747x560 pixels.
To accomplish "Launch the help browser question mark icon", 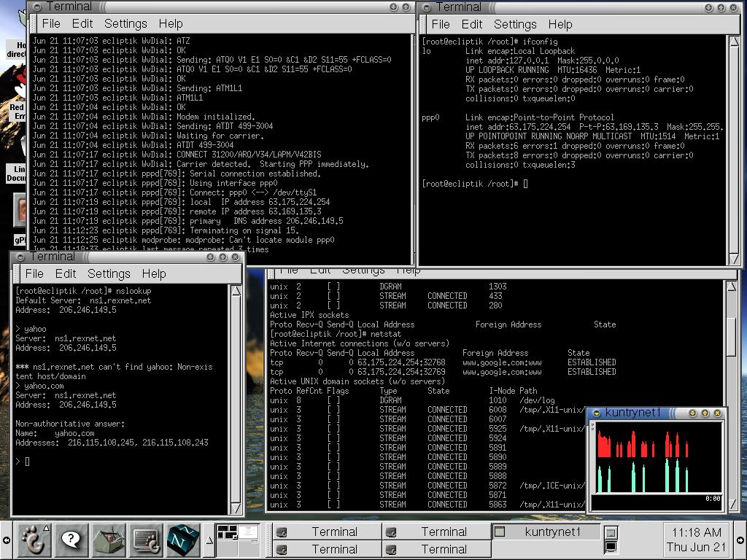I will (71, 540).
